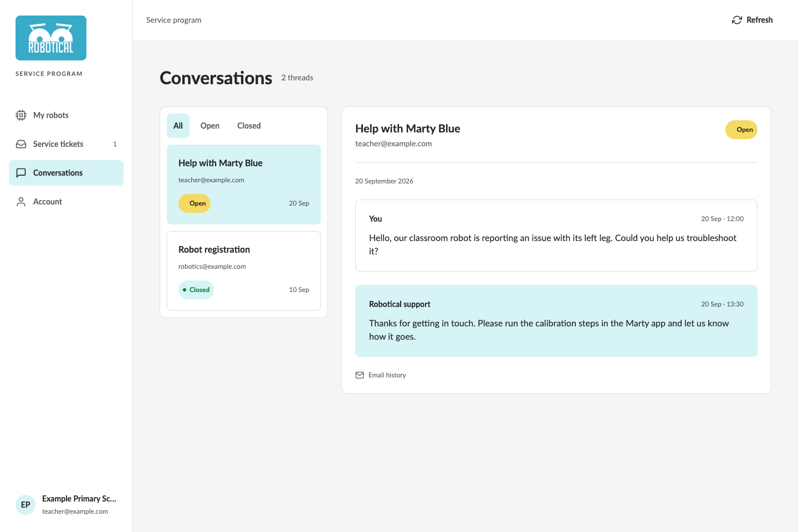Open Email history link
Image resolution: width=798 pixels, height=532 pixels.
tap(381, 375)
